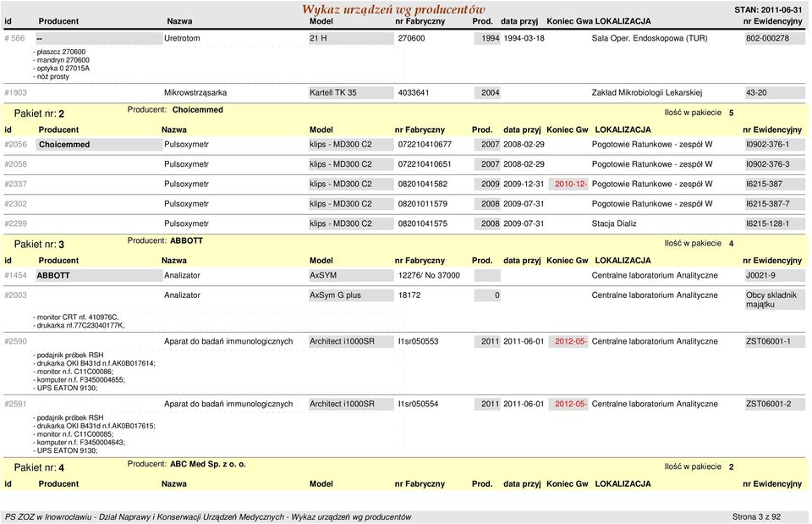This screenshot has height=524, width=812.
Task: Click 'Ilość w pakiecie 5' count
Action: [x=700, y=113]
